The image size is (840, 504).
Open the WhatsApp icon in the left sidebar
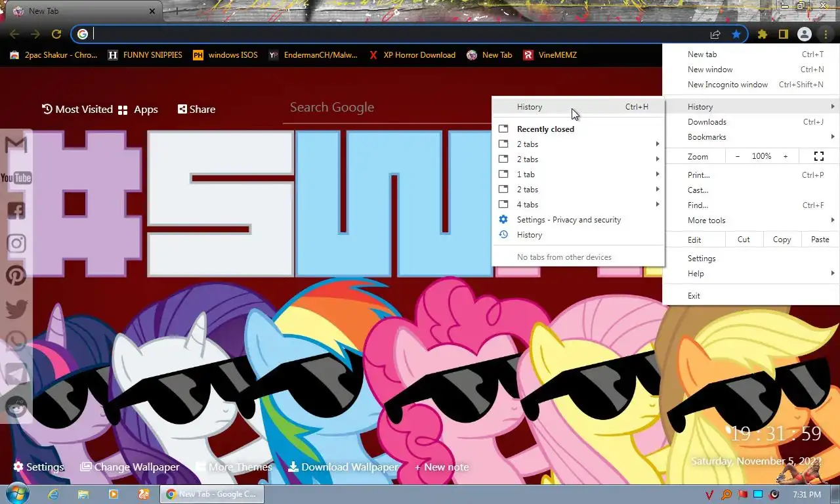[x=16, y=341]
